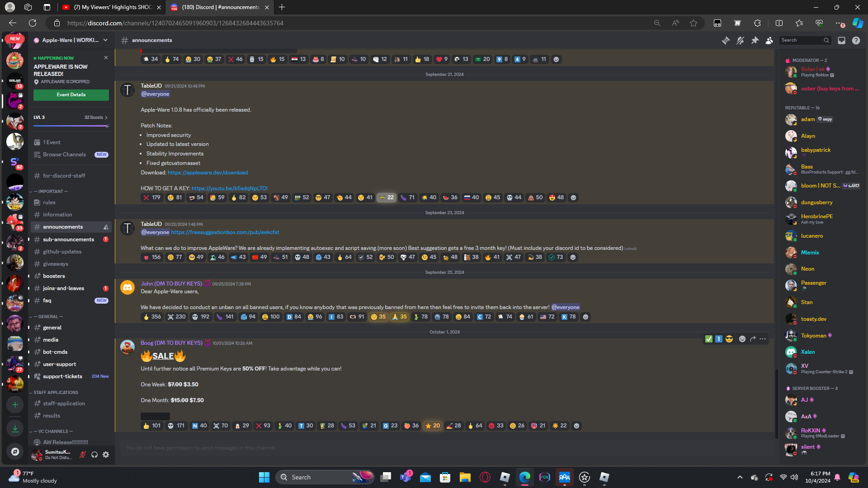Click the Event Details button
The height and width of the screenshot is (488, 868).
71,95
